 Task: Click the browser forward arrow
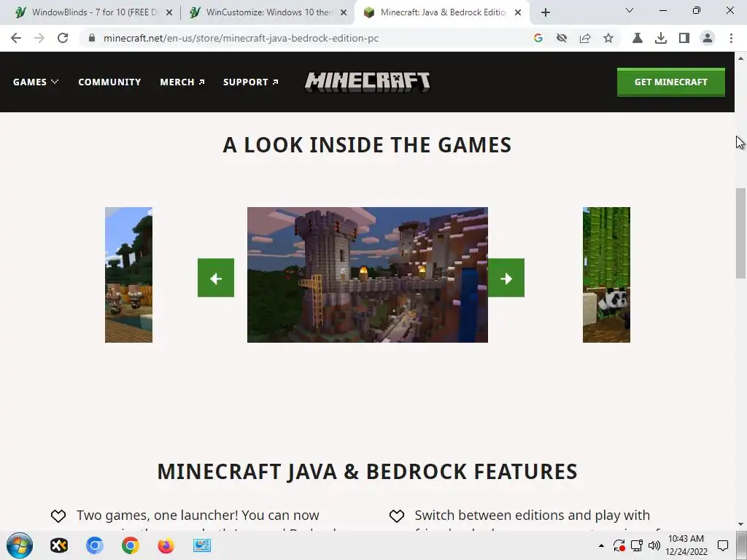(x=39, y=38)
